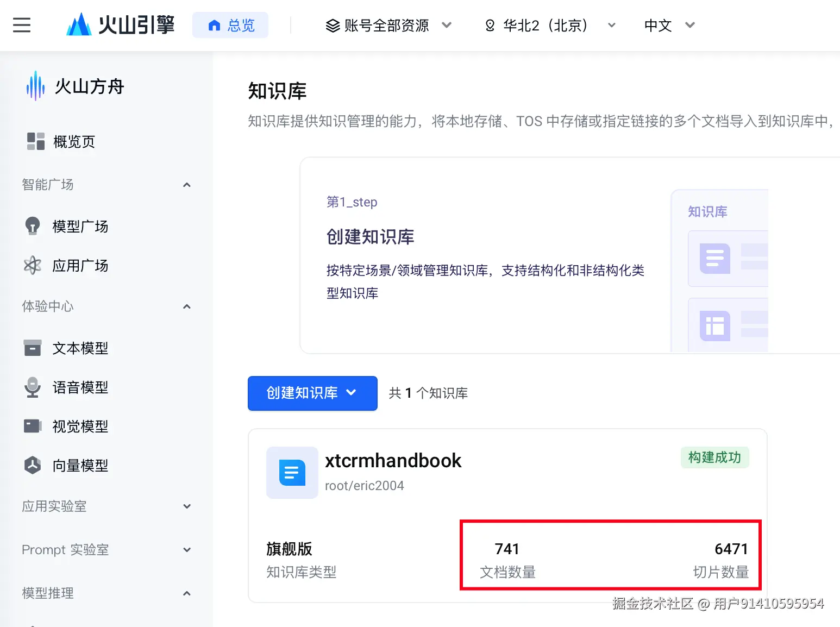Image resolution: width=840 pixels, height=627 pixels.
Task: Click the 创建知识库 step heading
Action: pos(371,236)
